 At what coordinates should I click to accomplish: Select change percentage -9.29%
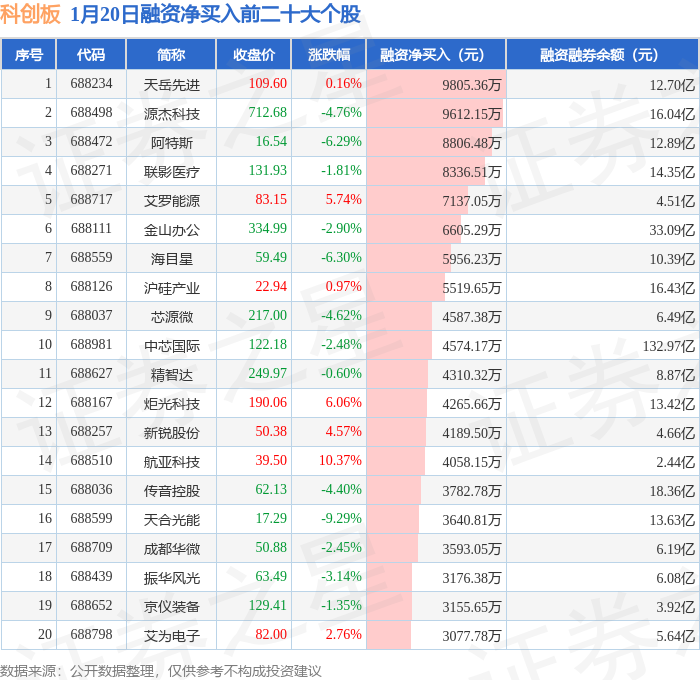pos(341,518)
